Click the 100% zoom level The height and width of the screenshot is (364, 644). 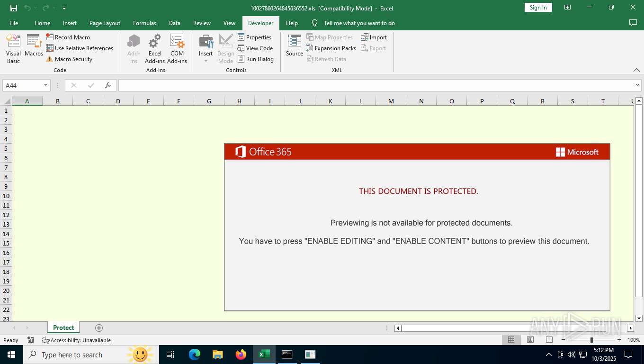click(634, 340)
